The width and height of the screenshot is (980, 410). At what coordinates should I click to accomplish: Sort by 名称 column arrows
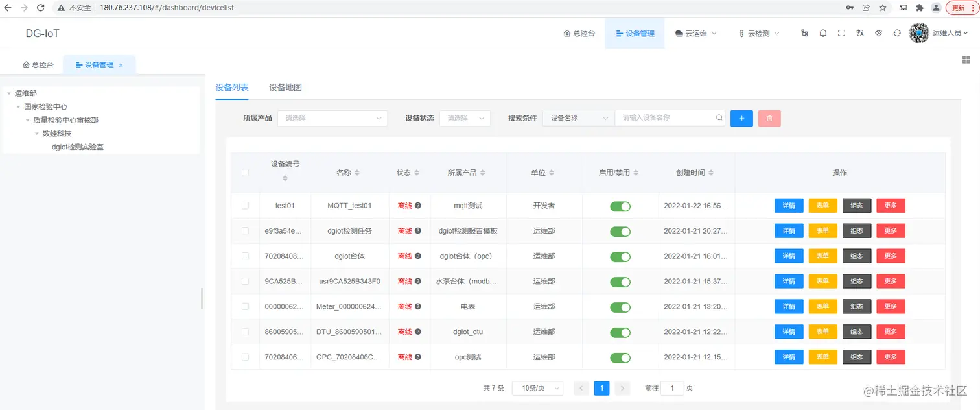pos(357,173)
